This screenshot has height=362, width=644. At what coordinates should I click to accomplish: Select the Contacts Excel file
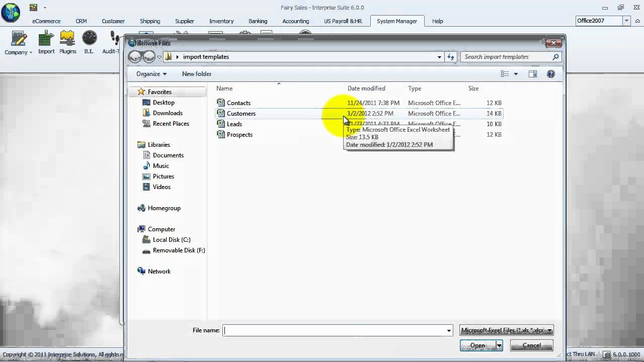(x=359, y=103)
